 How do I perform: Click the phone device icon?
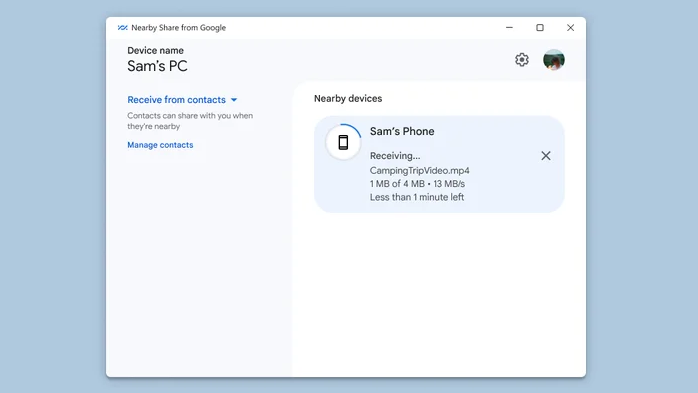pos(343,142)
